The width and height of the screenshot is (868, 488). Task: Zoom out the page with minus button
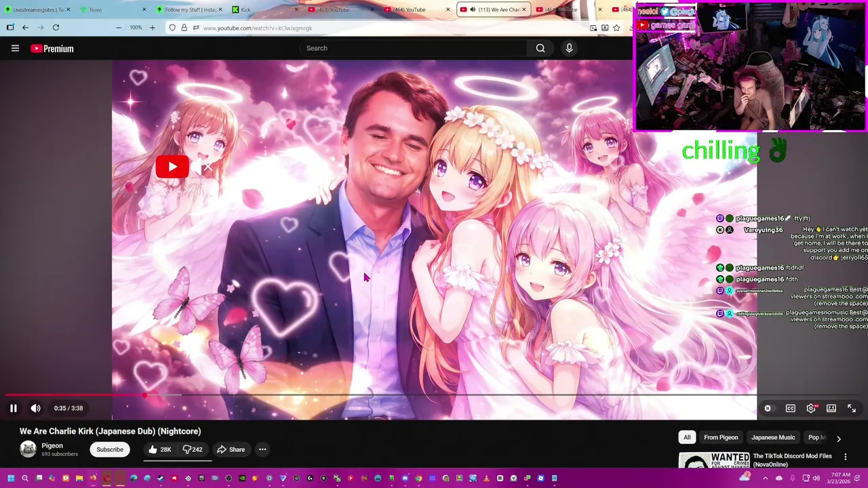[119, 28]
